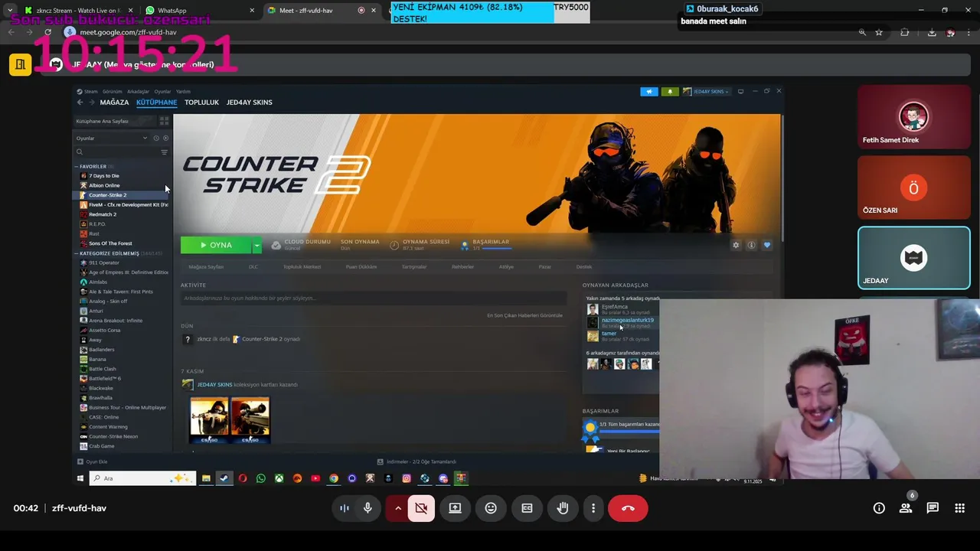Switch library to grid view icon
This screenshot has height=551, width=980.
pyautogui.click(x=164, y=121)
